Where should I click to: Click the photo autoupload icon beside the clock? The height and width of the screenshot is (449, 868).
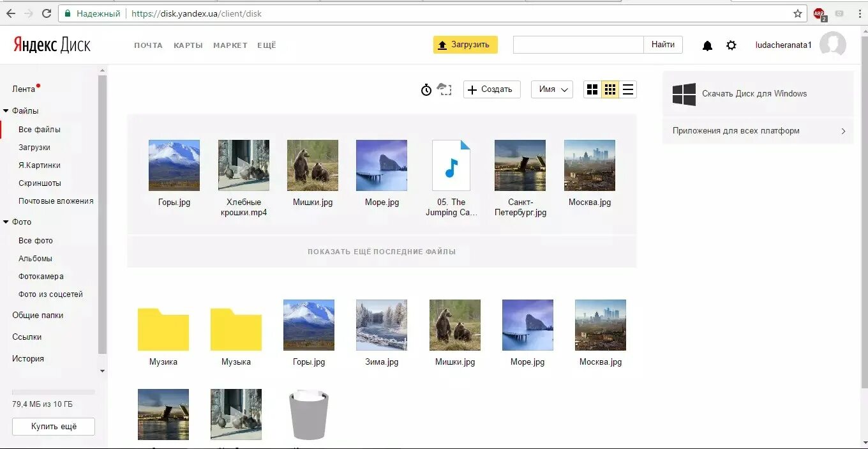[x=444, y=89]
